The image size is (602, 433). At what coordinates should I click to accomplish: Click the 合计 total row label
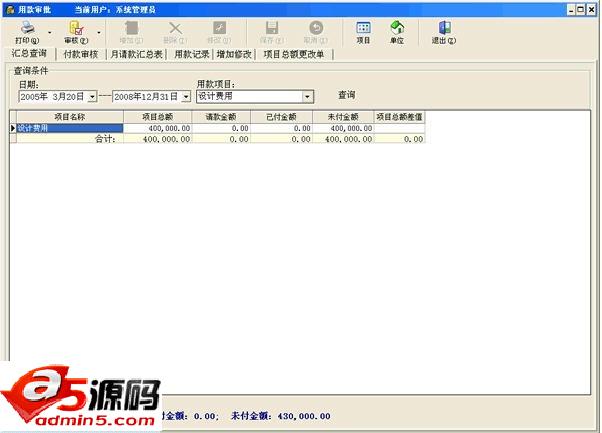(105, 139)
